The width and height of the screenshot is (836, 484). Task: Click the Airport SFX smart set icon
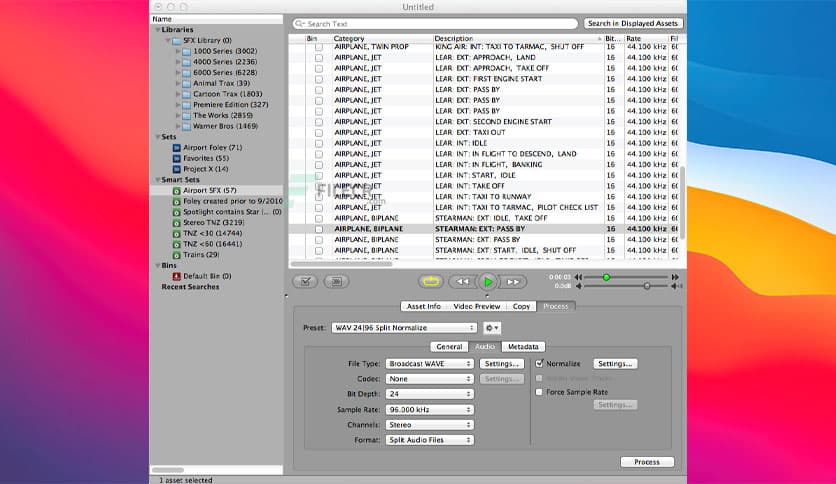pos(176,191)
